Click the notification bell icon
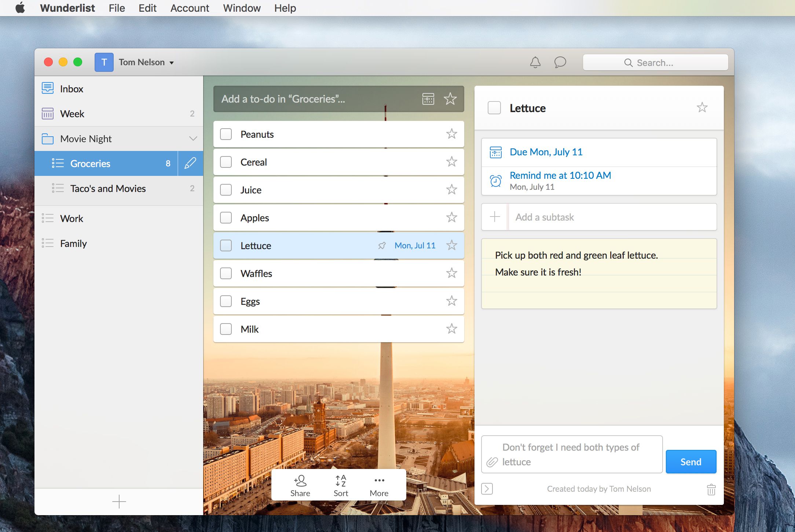Viewport: 795px width, 532px height. pos(535,62)
